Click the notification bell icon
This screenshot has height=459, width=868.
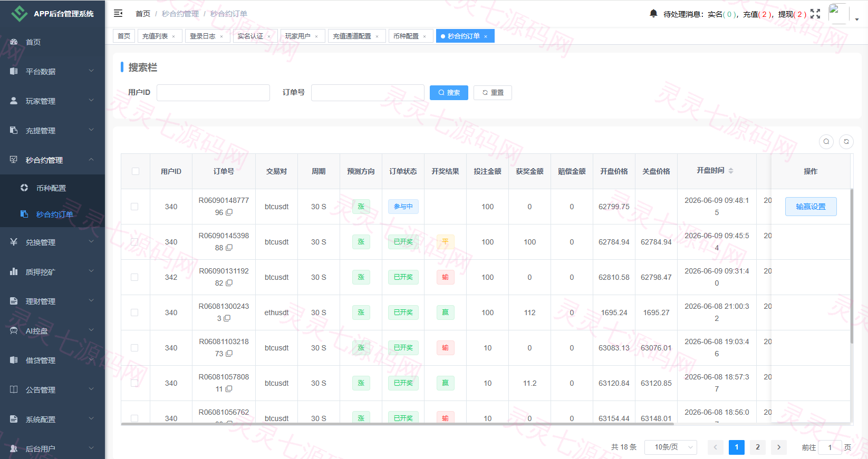(653, 14)
